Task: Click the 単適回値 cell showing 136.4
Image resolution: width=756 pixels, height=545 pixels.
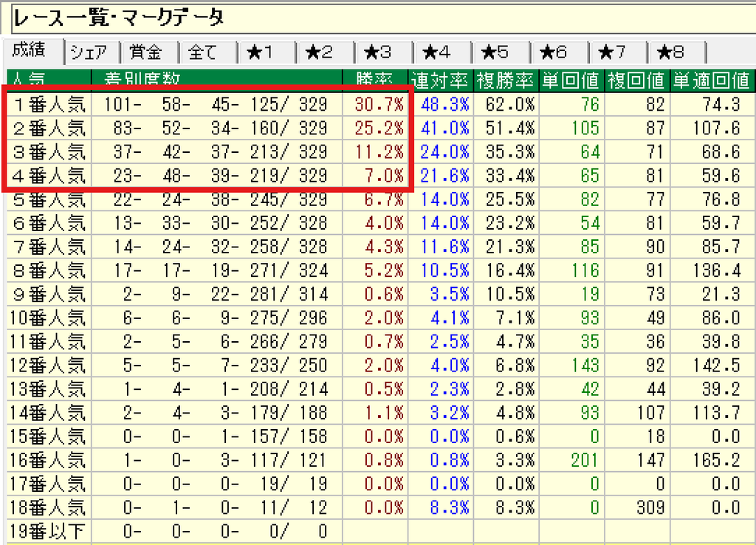Action: (712, 270)
